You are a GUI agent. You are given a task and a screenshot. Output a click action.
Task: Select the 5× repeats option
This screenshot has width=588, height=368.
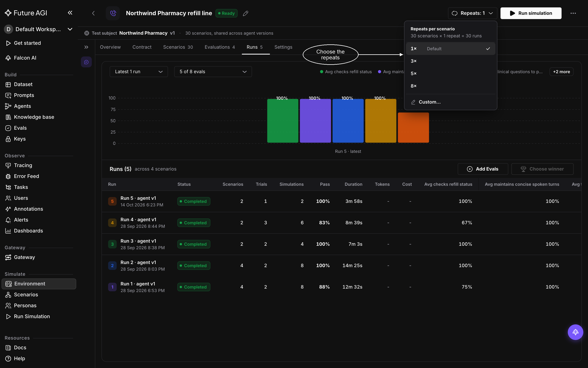pos(451,74)
